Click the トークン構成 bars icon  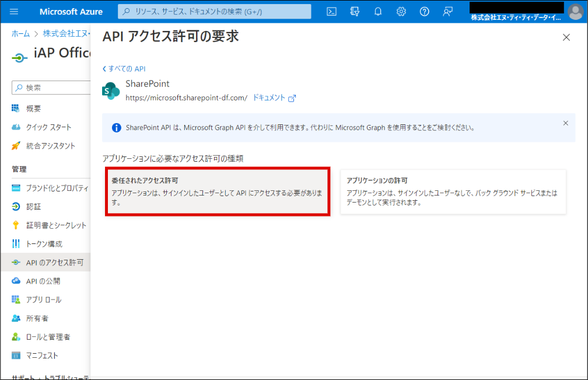tap(16, 244)
